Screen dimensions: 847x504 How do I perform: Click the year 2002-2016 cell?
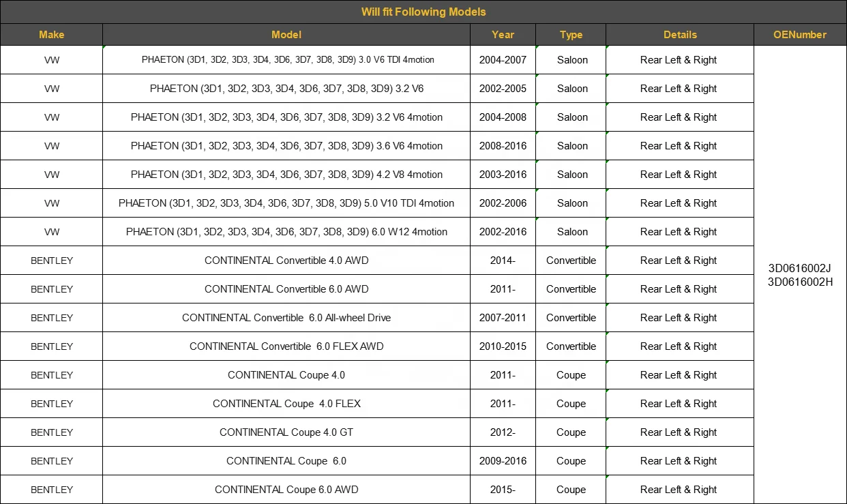click(503, 232)
